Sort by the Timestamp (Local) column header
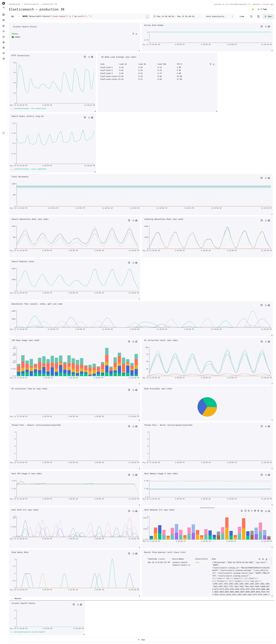The width and height of the screenshot is (276, 644). coord(156,559)
